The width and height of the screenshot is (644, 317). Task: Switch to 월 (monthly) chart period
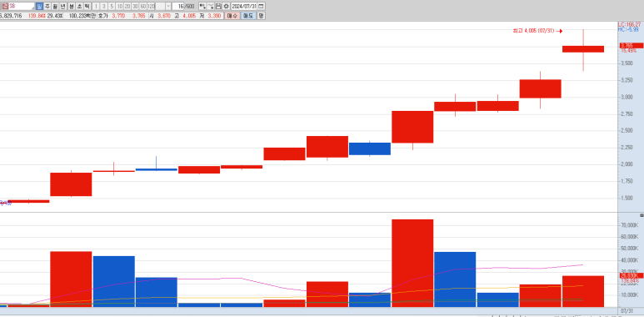coord(55,6)
